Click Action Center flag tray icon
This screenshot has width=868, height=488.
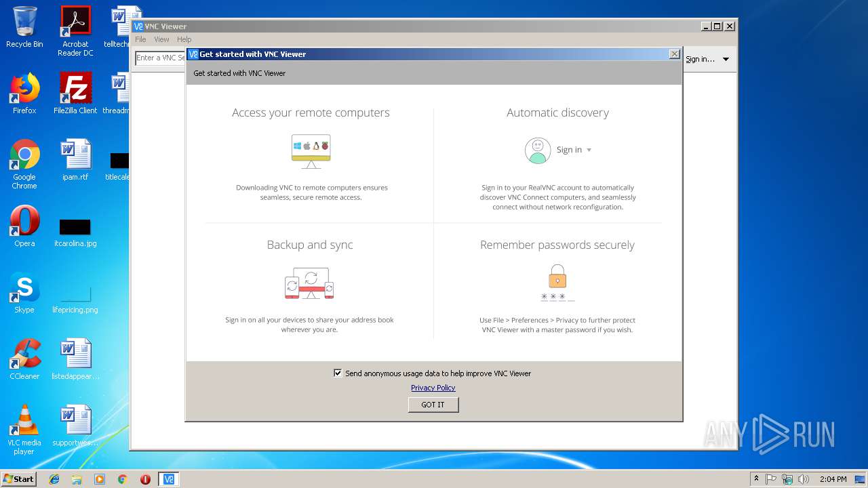[x=771, y=479]
